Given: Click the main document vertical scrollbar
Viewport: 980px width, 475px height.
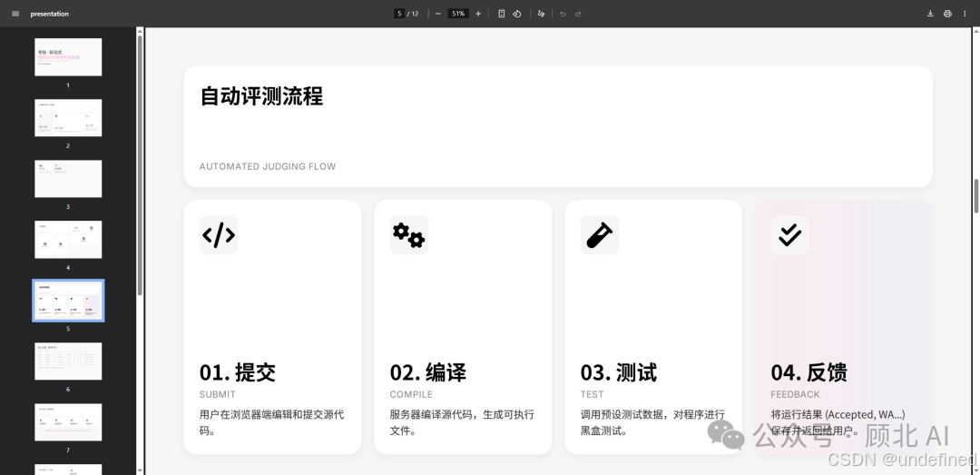Looking at the screenshot, I should [975, 196].
